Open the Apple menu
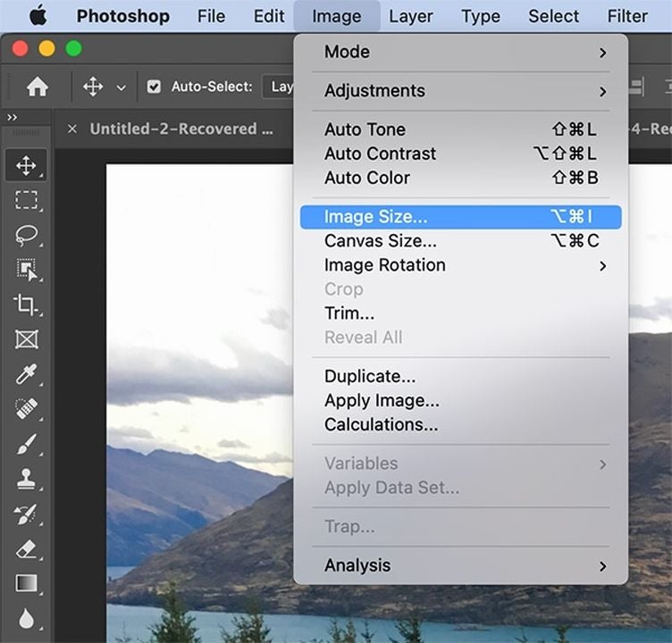This screenshot has height=643, width=672. [x=38, y=16]
